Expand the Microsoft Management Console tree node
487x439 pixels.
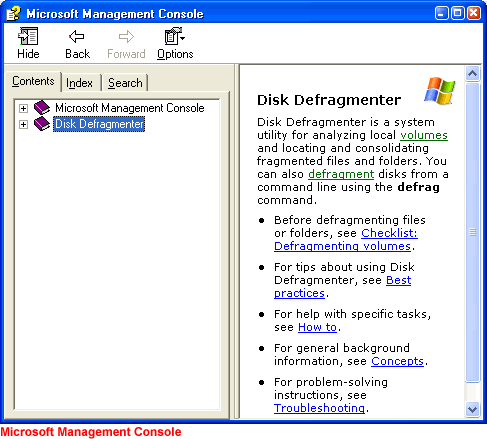(x=23, y=108)
